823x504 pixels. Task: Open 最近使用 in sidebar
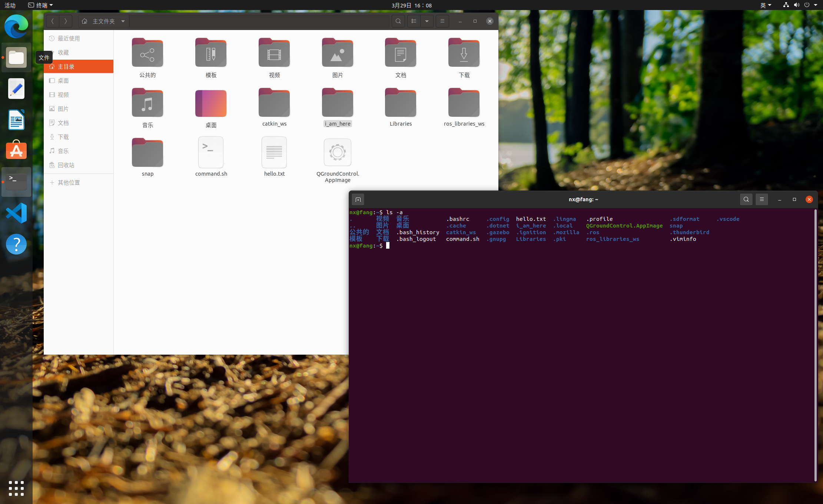[x=79, y=39]
